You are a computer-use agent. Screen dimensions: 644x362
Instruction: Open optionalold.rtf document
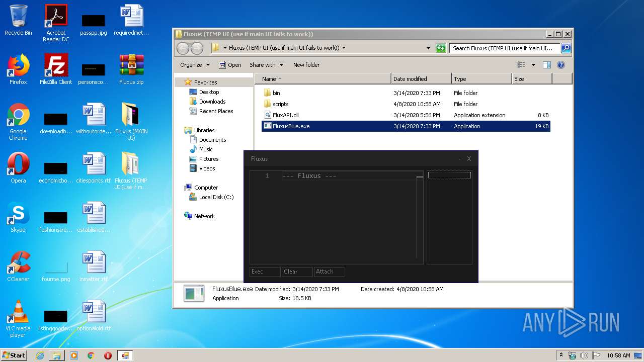tap(94, 316)
